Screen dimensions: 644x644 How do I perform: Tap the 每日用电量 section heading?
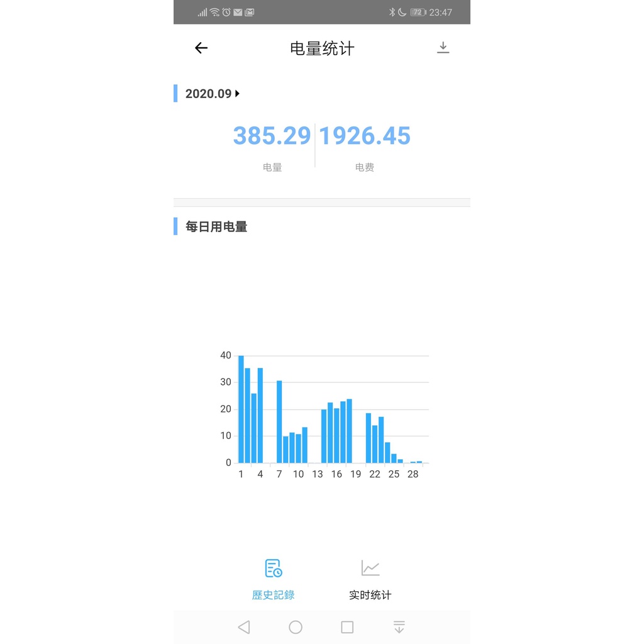[216, 226]
